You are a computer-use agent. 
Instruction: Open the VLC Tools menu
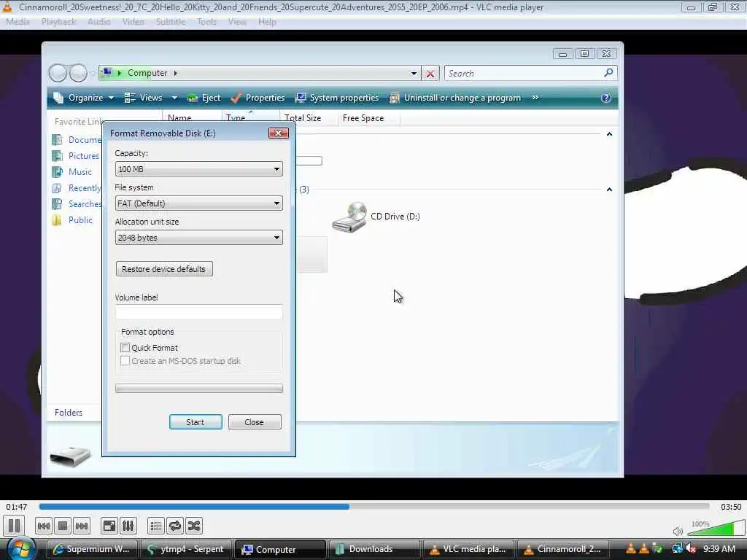pos(206,22)
